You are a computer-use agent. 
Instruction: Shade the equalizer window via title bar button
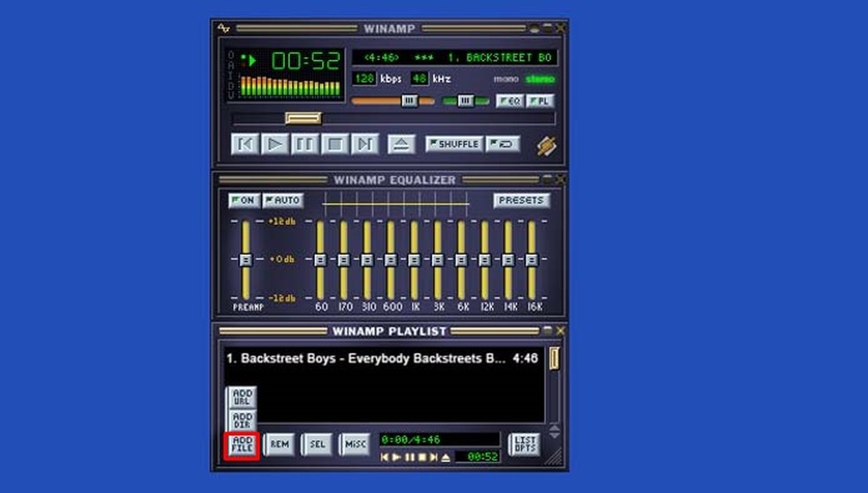548,179
